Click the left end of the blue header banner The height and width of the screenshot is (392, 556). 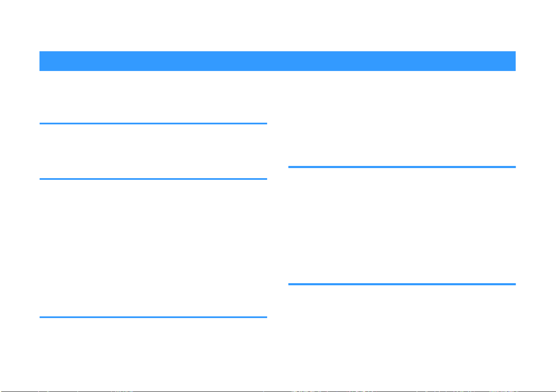[x=44, y=61]
